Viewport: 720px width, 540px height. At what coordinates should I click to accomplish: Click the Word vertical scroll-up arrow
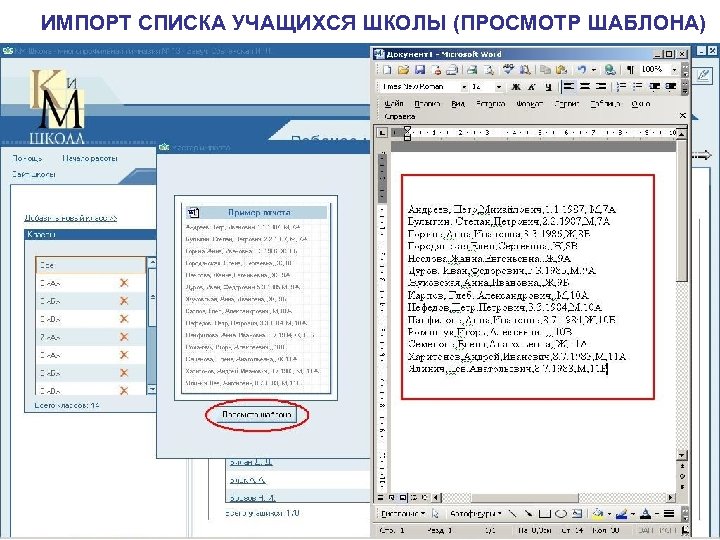681,133
